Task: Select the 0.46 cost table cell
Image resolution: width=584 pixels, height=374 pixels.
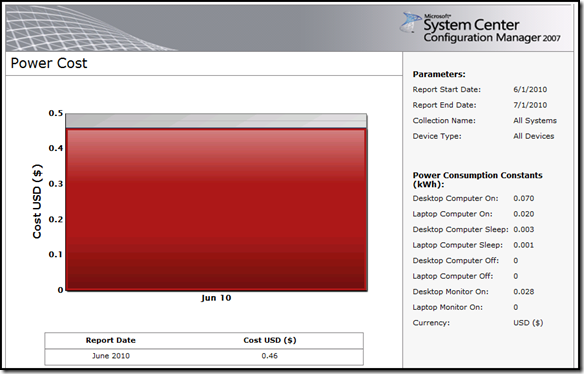Action: pyautogui.click(x=270, y=356)
